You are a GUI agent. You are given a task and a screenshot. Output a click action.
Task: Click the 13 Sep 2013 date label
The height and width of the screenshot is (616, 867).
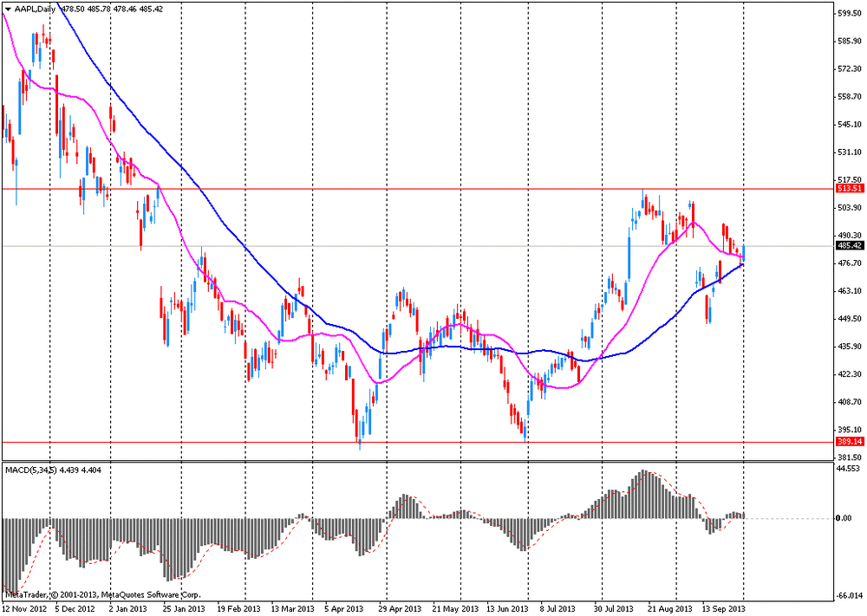pos(724,609)
